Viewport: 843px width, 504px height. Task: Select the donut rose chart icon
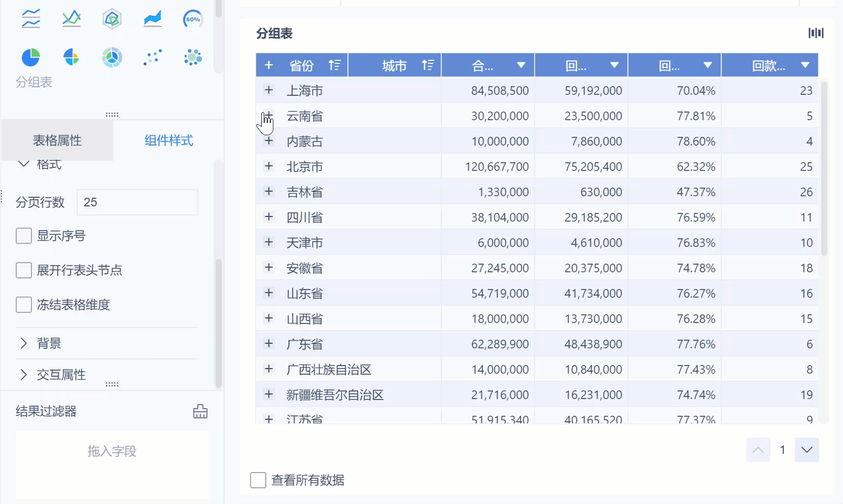pyautogui.click(x=112, y=57)
